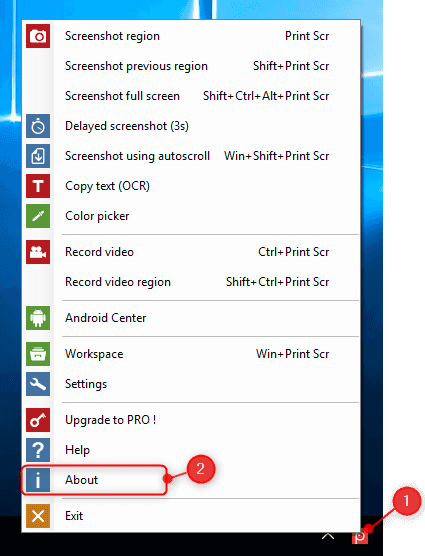
Task: Click the green Android Center robot icon
Action: click(x=38, y=318)
